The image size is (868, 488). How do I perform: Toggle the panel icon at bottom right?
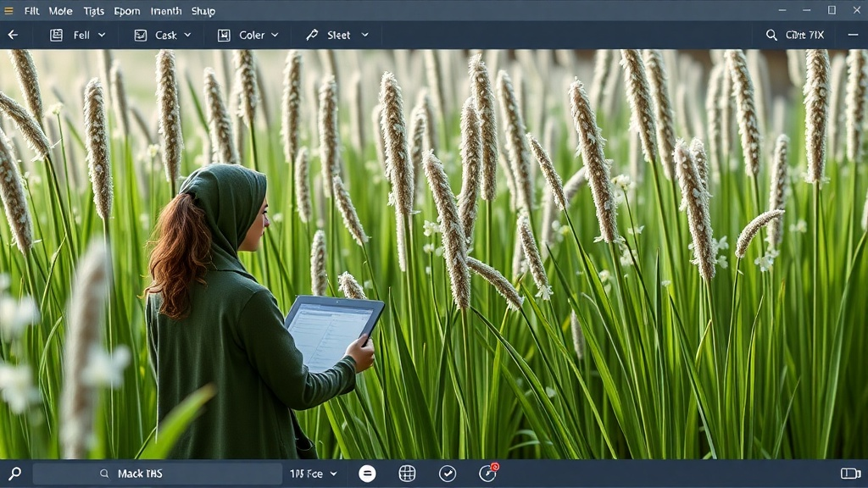pos(849,474)
